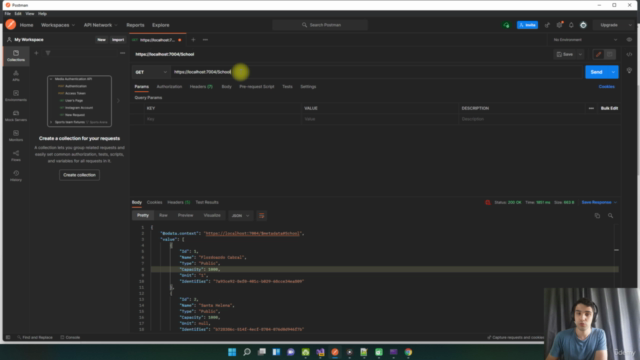
Task: Switch to the Pre-request Script tab
Action: click(x=257, y=87)
